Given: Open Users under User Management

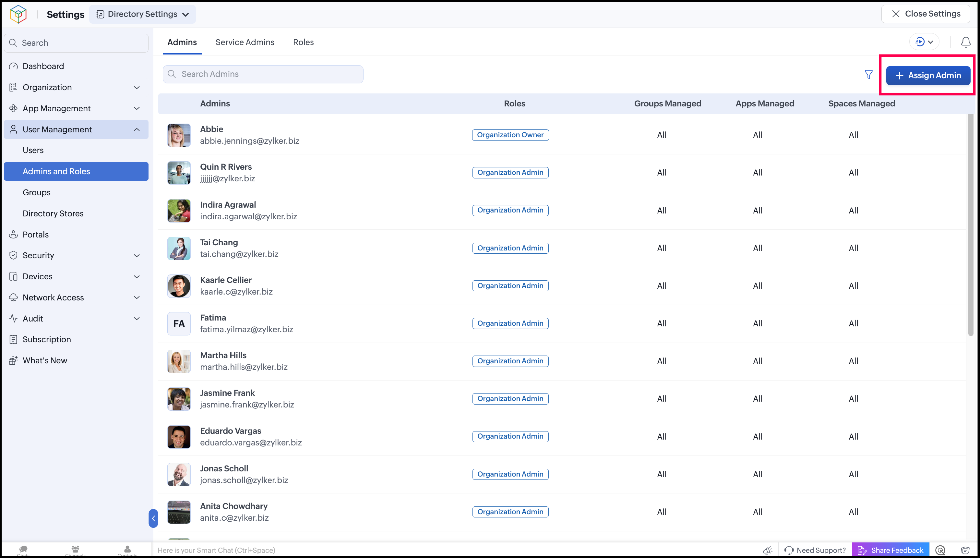Looking at the screenshot, I should (x=76, y=150).
